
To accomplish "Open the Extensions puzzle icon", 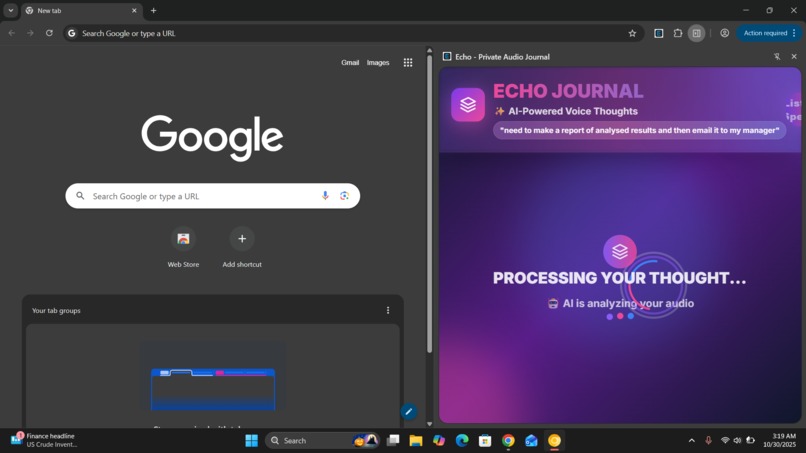I will [x=677, y=33].
